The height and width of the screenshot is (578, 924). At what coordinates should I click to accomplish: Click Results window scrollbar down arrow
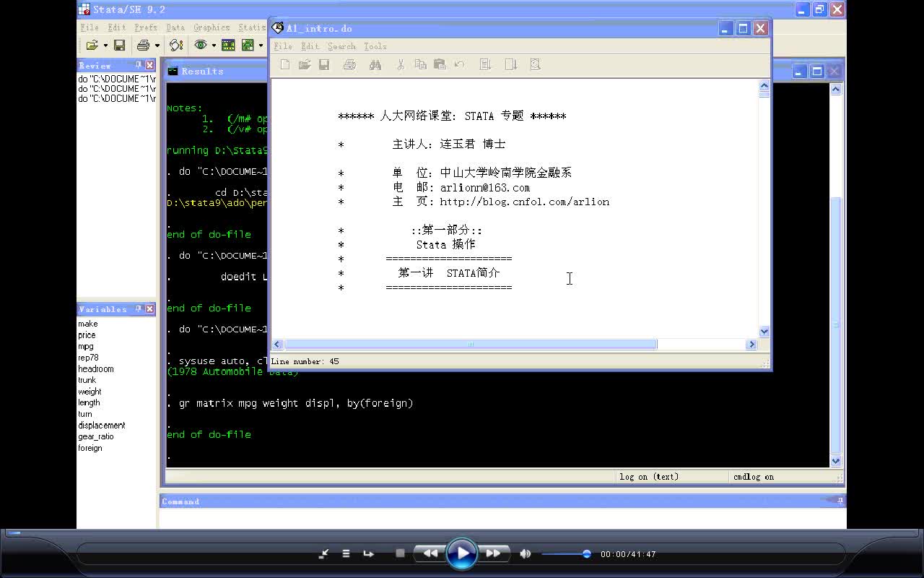[836, 461]
